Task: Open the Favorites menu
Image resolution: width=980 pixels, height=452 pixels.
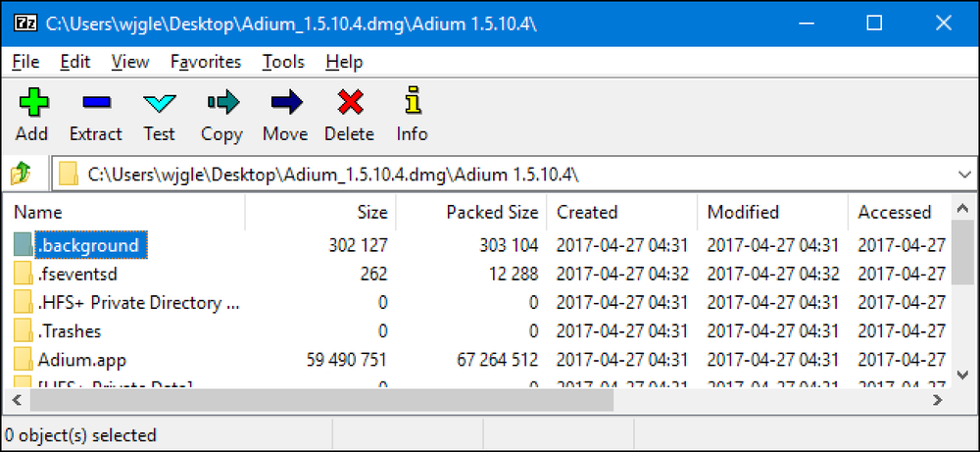Action: (x=206, y=62)
